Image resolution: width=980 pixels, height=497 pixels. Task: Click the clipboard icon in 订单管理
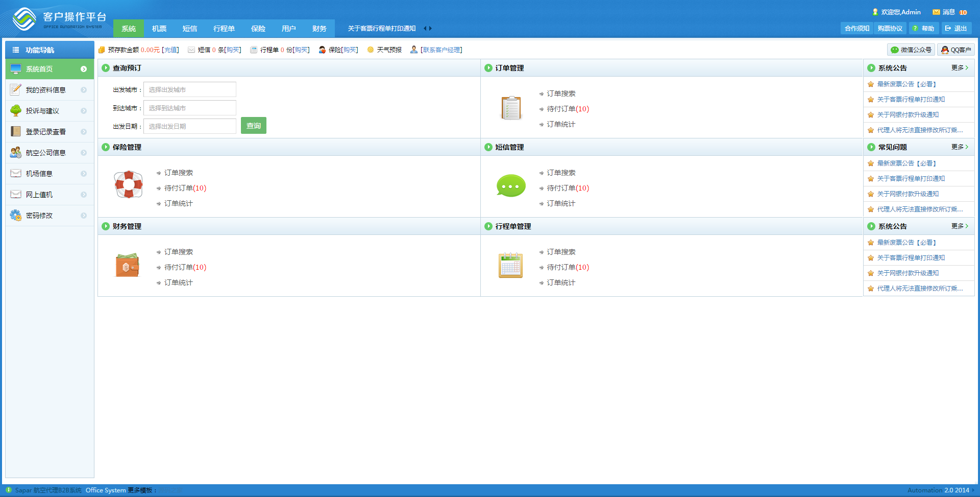click(x=511, y=108)
